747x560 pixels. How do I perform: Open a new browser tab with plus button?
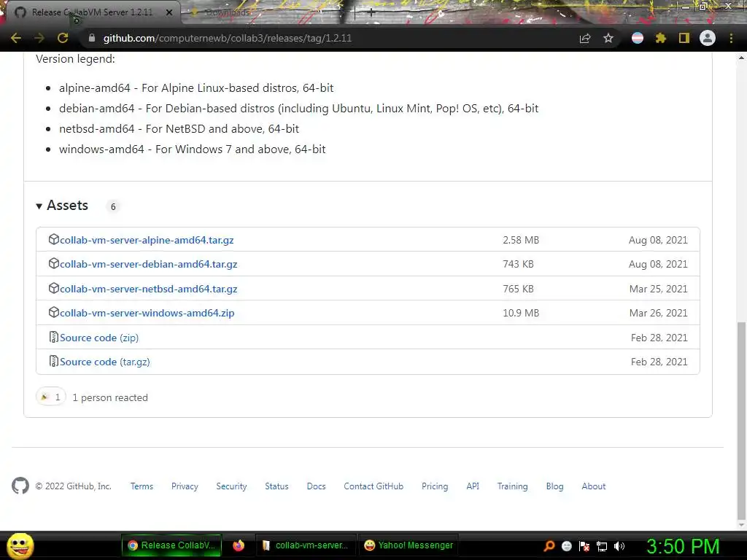[x=371, y=13]
